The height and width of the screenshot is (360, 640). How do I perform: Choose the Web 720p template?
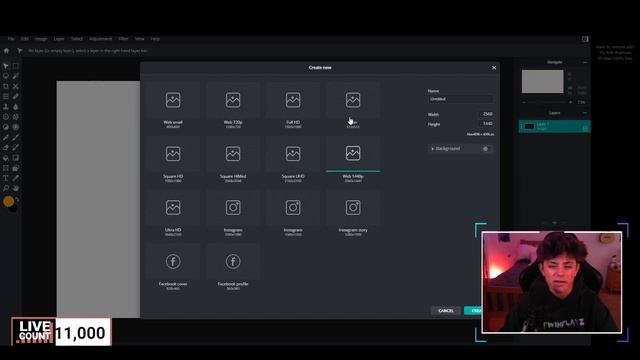233,105
